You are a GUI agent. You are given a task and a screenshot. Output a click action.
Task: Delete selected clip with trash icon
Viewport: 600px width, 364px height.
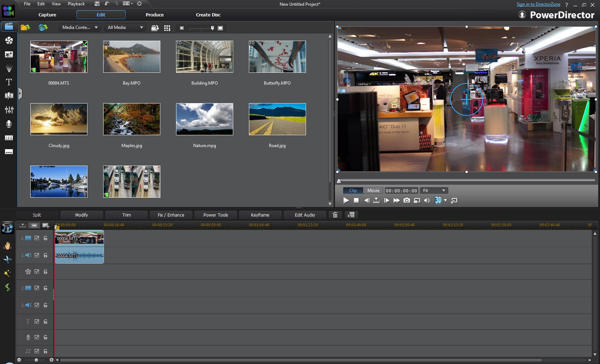tap(335, 215)
